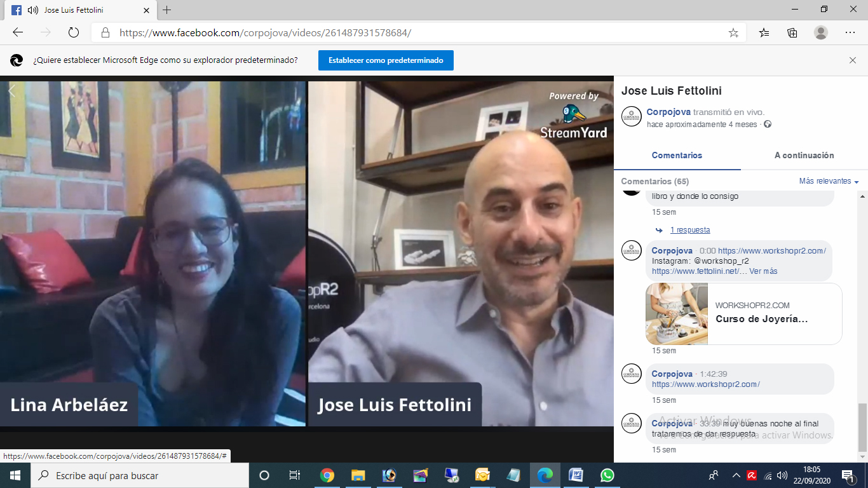Viewport: 868px width, 488px height.
Task: Add page to favorites star icon
Action: coord(733,33)
